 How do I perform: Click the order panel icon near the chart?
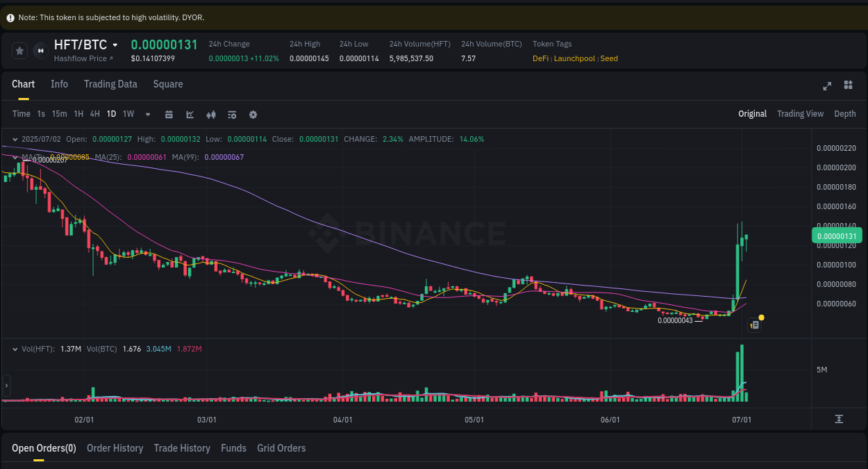tap(754, 324)
